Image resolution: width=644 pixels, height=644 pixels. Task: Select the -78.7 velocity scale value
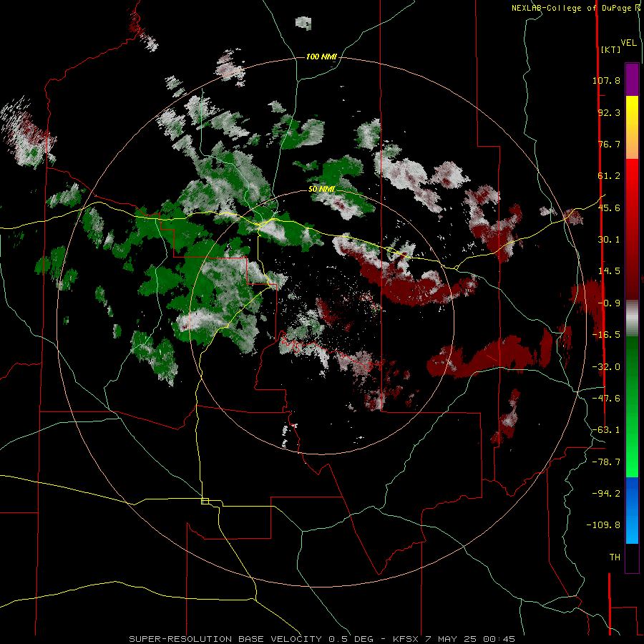(x=606, y=462)
